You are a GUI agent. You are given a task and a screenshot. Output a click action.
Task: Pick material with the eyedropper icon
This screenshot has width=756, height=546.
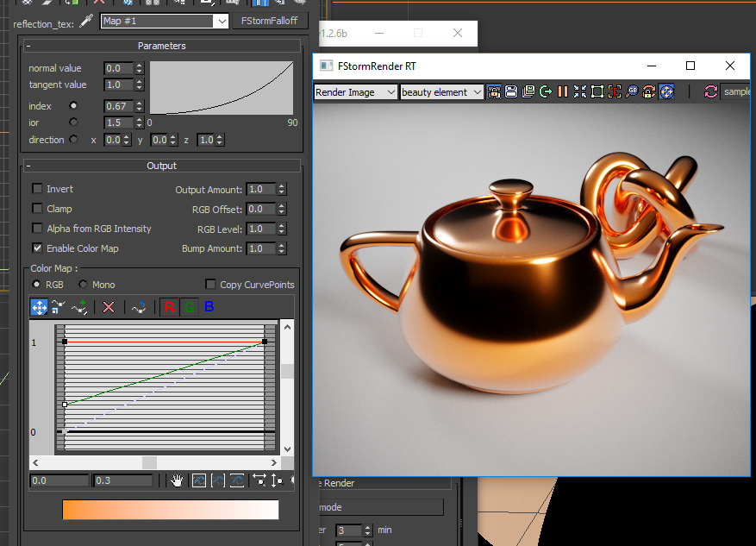(x=86, y=22)
